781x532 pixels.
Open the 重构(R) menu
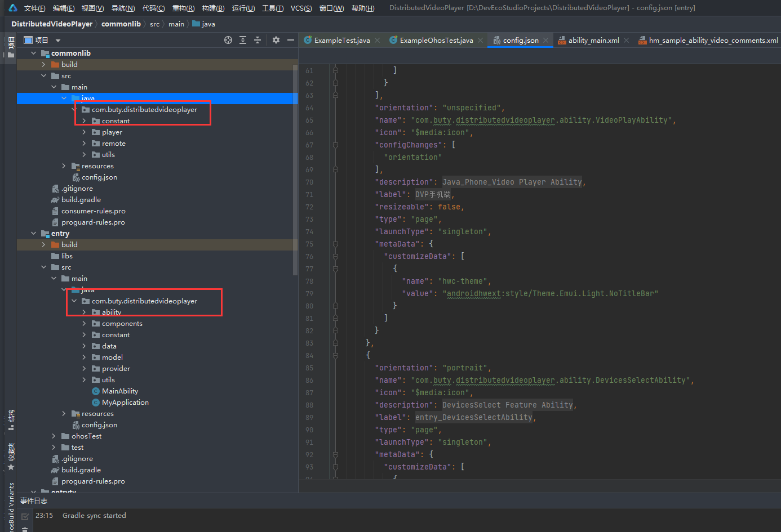[x=183, y=8]
